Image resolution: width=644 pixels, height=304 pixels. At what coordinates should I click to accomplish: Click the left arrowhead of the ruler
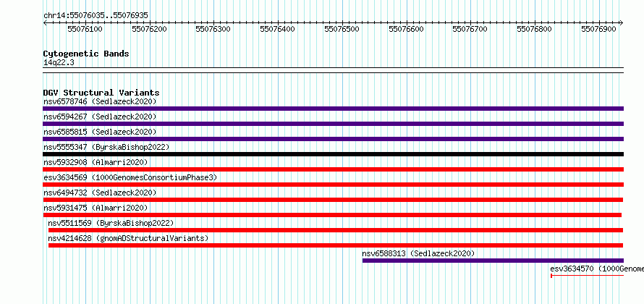tap(45, 22)
